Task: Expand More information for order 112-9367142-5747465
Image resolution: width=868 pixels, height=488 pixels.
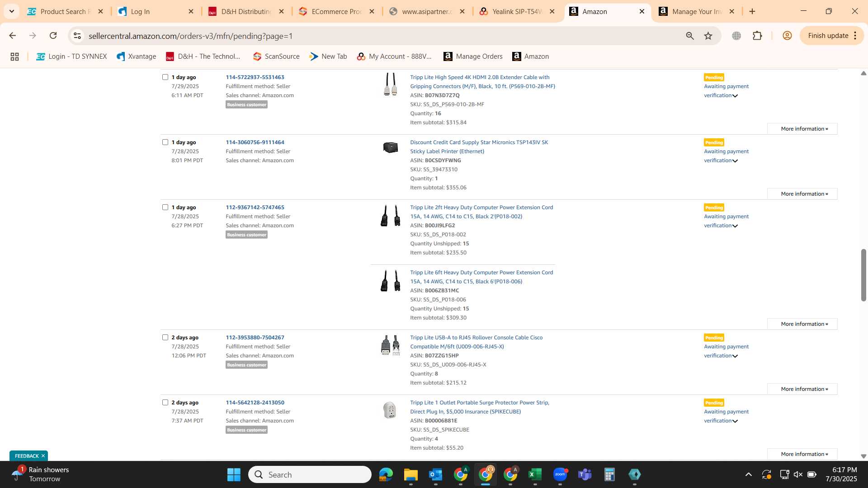Action: coord(802,324)
